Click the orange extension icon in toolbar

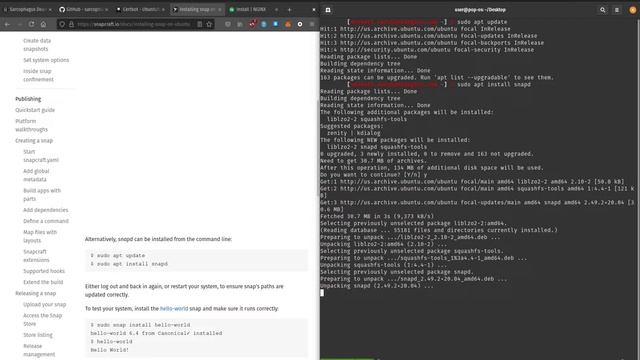(288, 24)
